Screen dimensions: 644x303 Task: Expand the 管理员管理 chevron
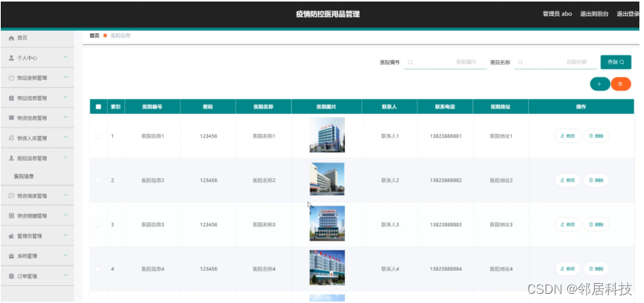66,235
